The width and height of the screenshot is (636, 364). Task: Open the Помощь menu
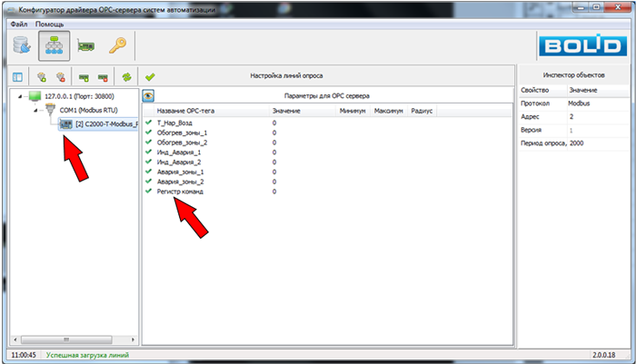[x=50, y=24]
